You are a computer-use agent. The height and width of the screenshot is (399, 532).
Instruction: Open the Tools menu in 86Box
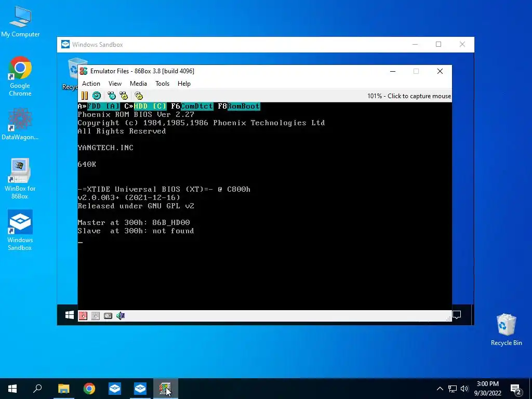[162, 84]
